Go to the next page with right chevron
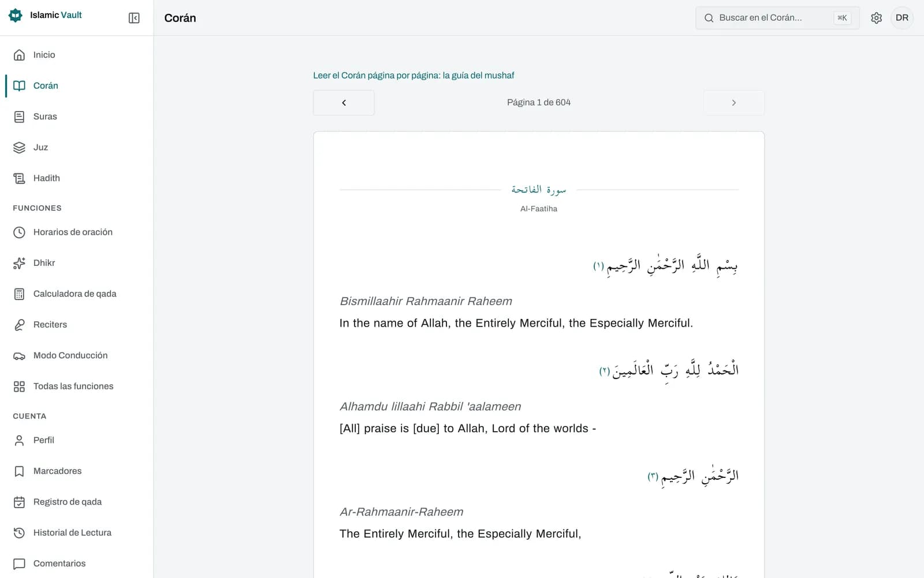924x578 pixels. [733, 103]
